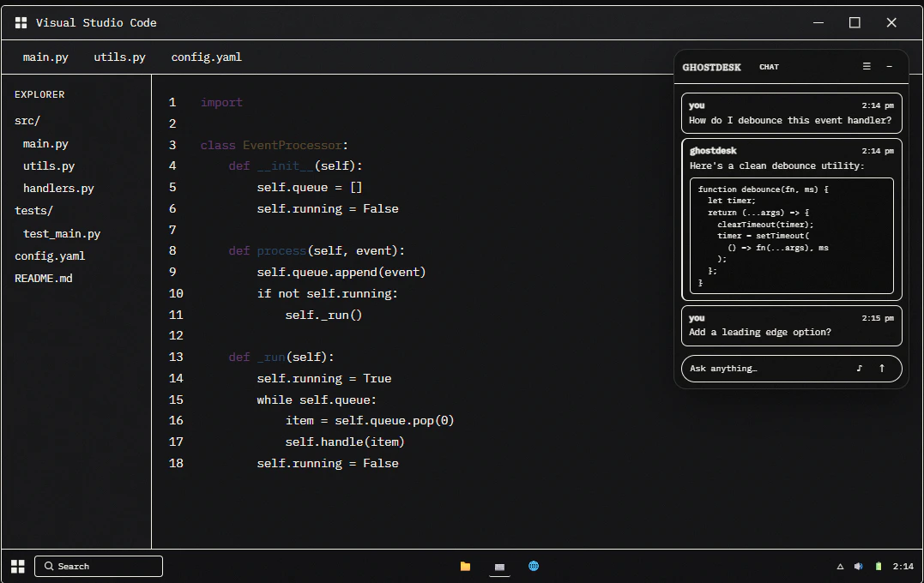The height and width of the screenshot is (583, 924).
Task: Click the system tray up-arrow indicator
Action: (839, 566)
